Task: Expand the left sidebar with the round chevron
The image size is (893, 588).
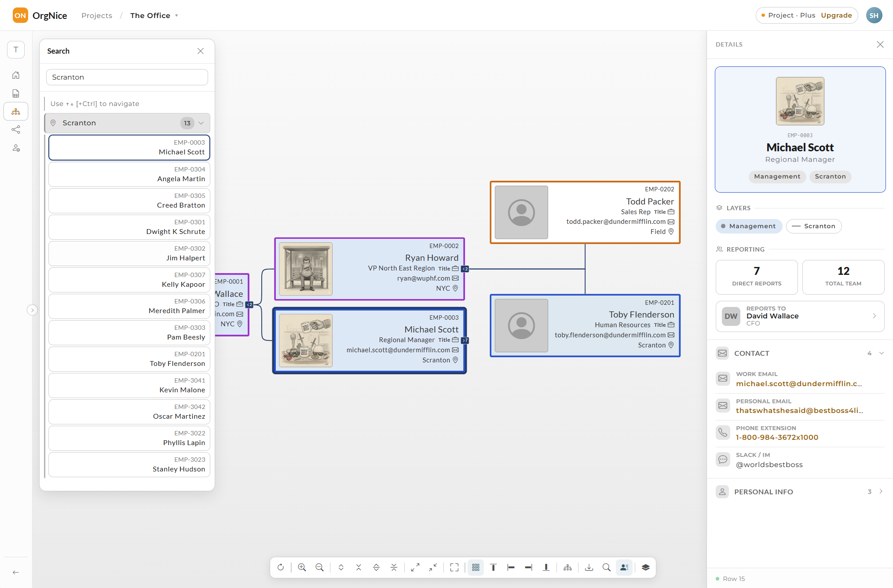Action: pos(32,310)
